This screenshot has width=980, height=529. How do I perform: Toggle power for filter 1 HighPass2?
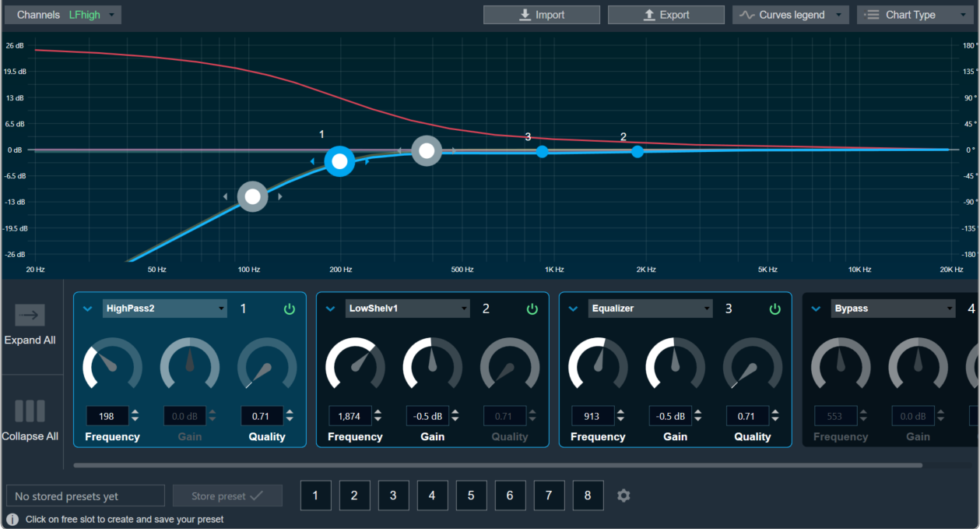[x=290, y=309]
